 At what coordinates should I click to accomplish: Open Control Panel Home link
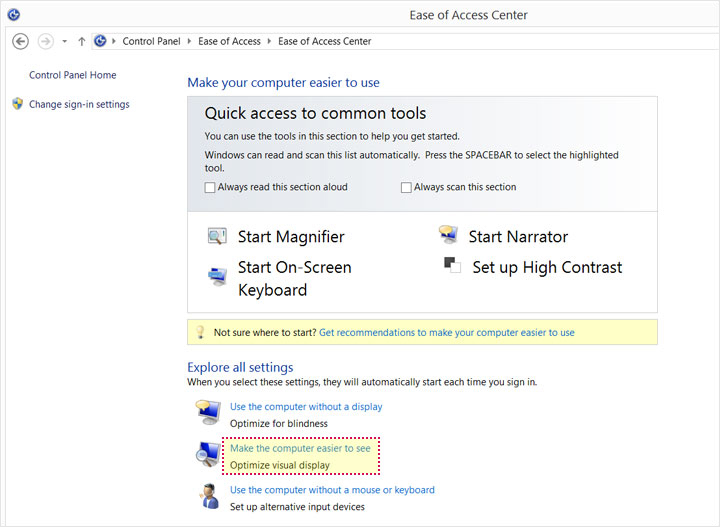pyautogui.click(x=73, y=75)
